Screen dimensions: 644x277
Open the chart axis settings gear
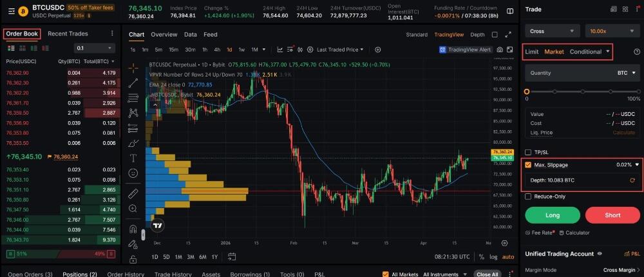pyautogui.click(x=504, y=244)
